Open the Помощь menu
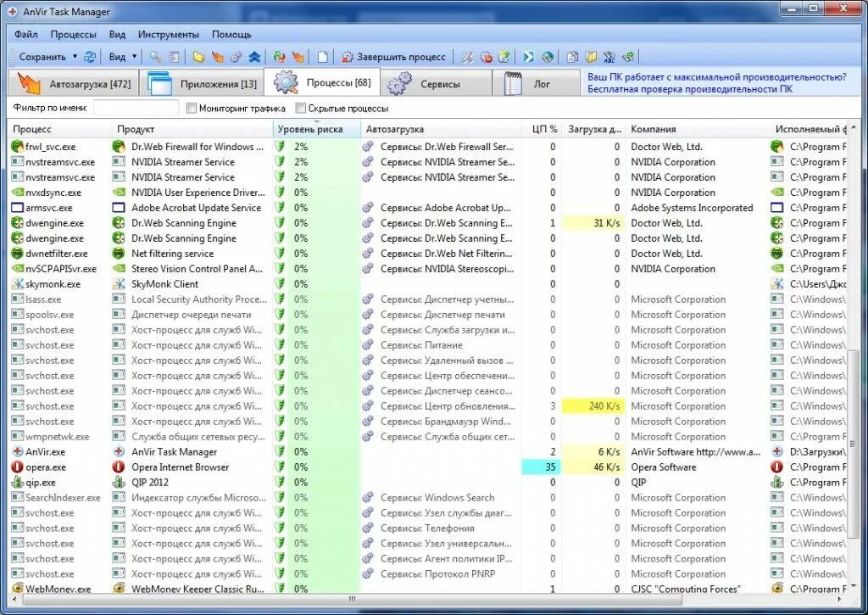 (231, 34)
